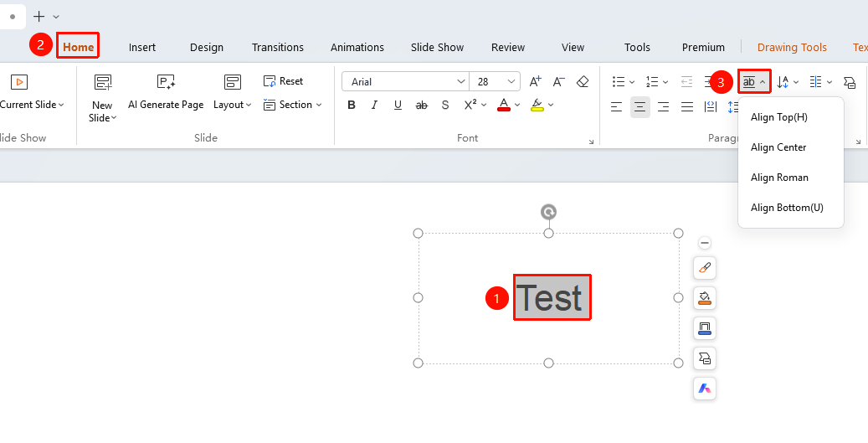Click the bulleted list icon
This screenshot has height=443, width=868.
click(619, 82)
